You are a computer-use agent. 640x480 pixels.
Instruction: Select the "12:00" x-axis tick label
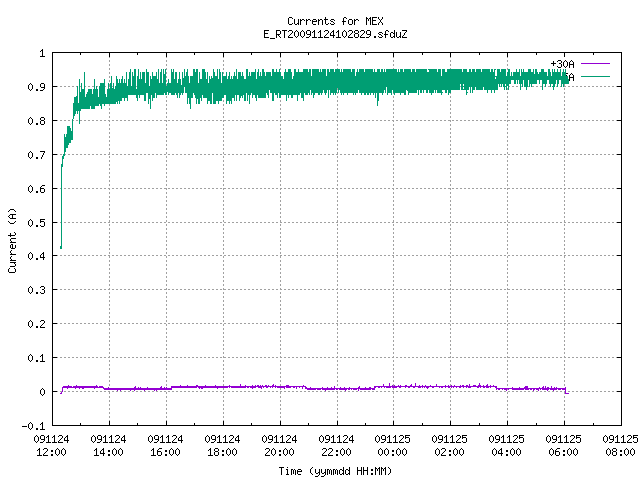point(51,452)
